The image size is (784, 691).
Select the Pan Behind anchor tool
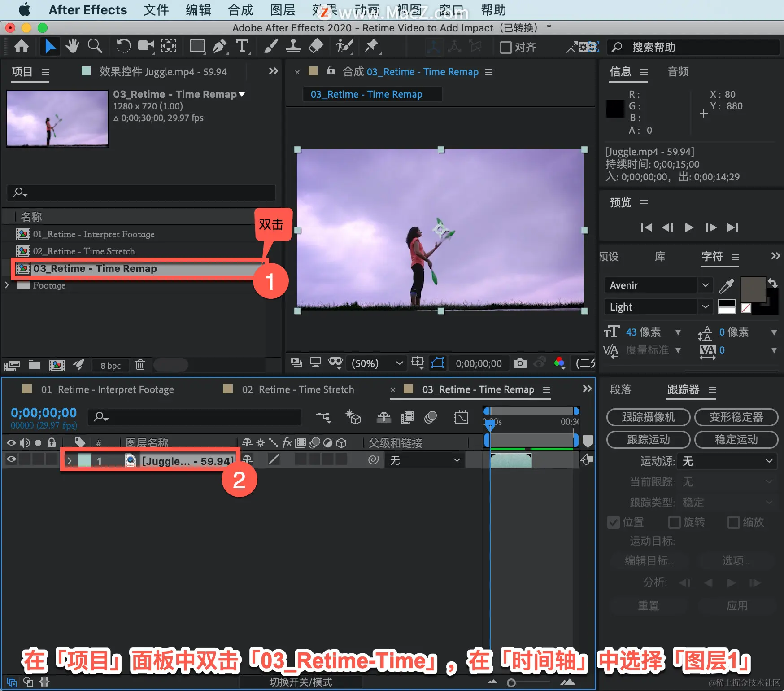[169, 46]
